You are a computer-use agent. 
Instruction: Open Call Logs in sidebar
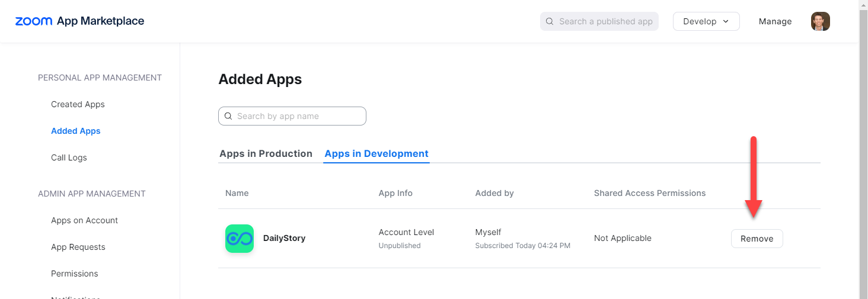(x=69, y=157)
